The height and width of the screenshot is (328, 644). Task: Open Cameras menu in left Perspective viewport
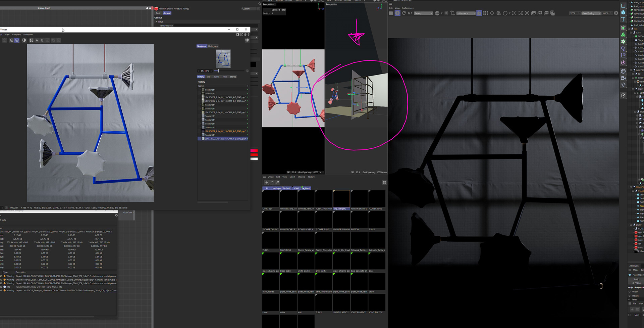click(279, 1)
